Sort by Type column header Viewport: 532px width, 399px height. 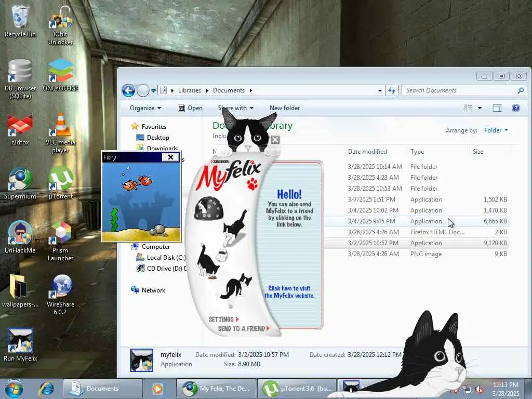[417, 152]
